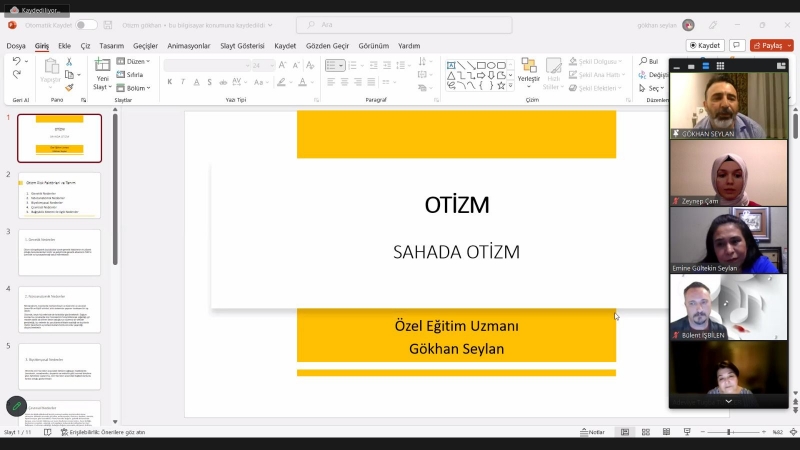Image resolution: width=800 pixels, height=450 pixels.
Task: Toggle Notlar notes pane in status bar
Action: pos(592,432)
